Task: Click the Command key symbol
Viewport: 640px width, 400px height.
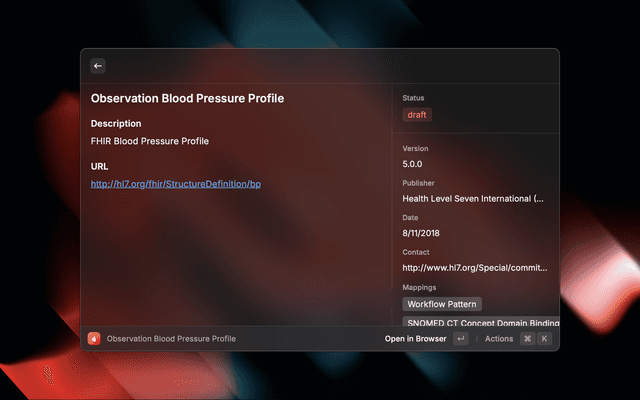Action: tap(527, 339)
